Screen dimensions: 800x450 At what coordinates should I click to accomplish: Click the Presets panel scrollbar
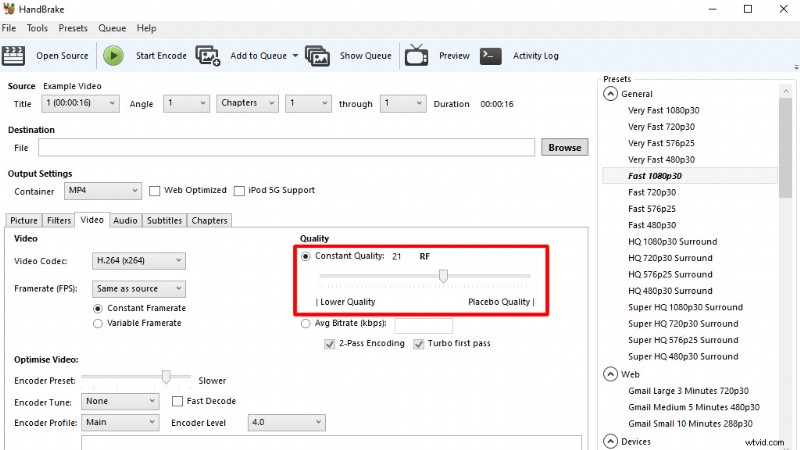coord(786,148)
